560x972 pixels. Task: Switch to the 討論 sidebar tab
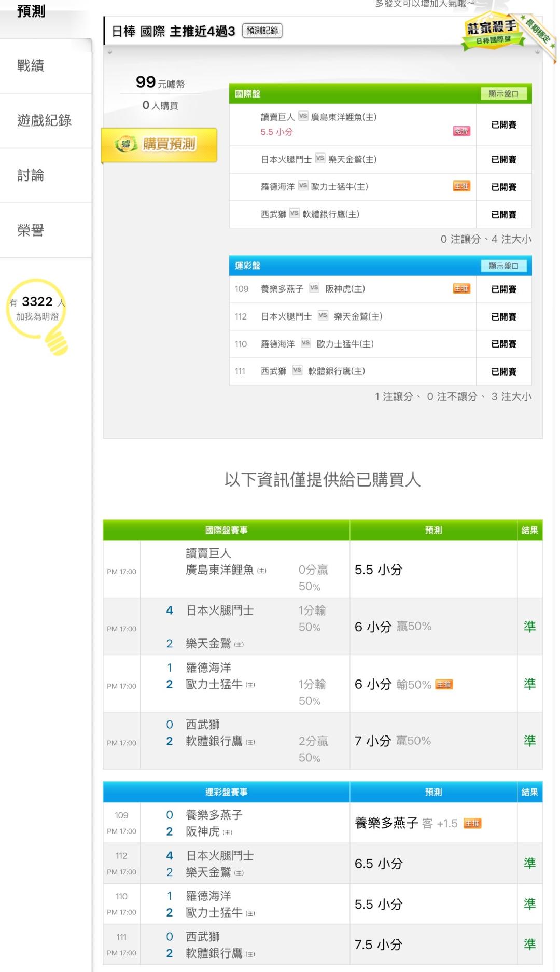[31, 176]
